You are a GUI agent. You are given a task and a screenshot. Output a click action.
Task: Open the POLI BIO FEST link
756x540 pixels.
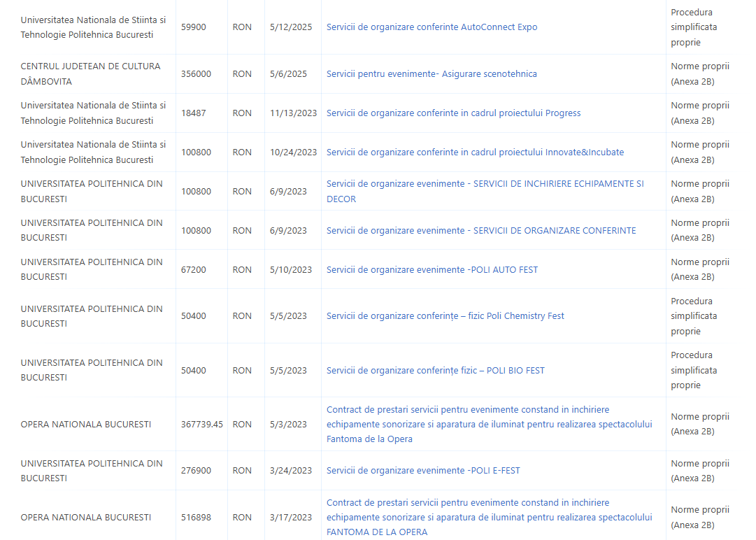pyautogui.click(x=436, y=370)
